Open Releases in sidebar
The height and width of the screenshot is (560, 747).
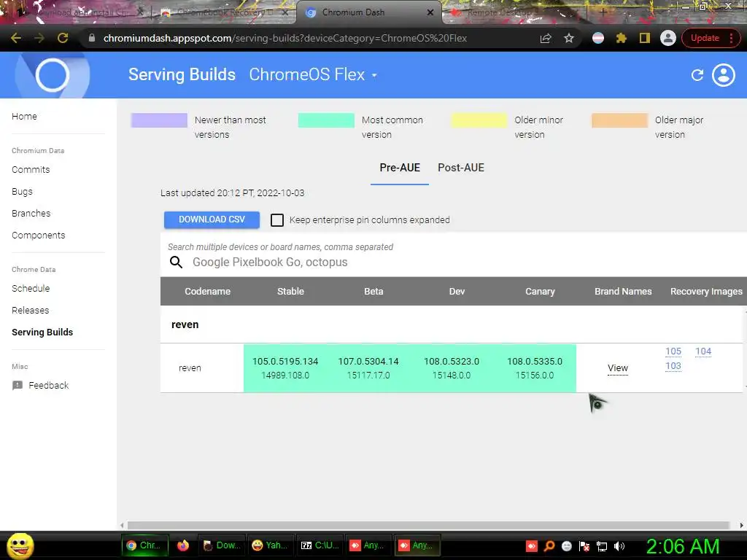[31, 310]
